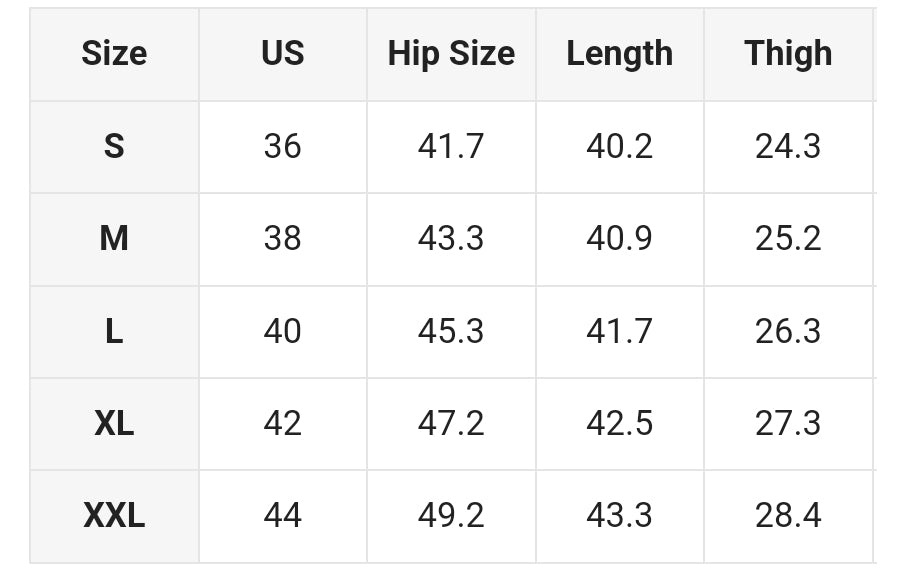Select length value 42.5 for XL
This screenshot has width=904, height=579.
coord(620,424)
